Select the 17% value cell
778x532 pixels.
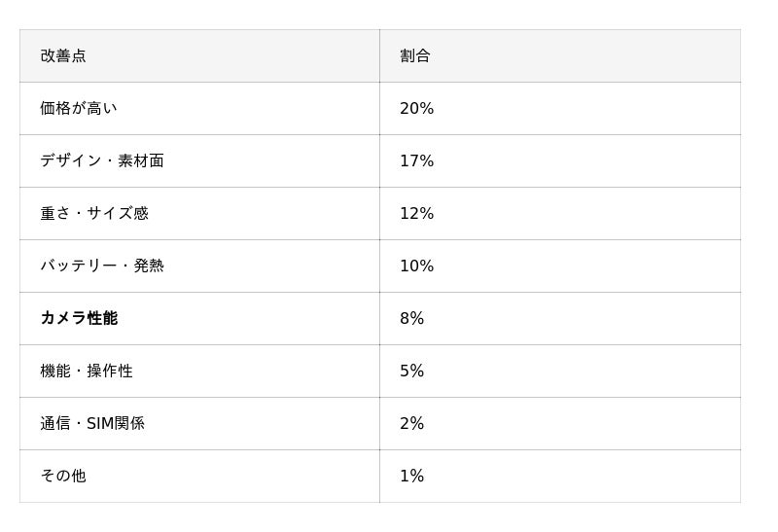[x=417, y=161]
